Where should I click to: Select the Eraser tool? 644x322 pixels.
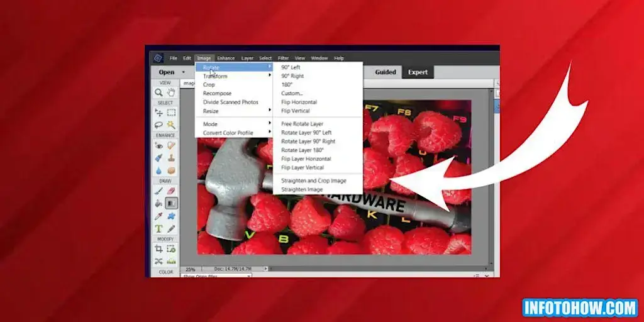click(x=171, y=191)
